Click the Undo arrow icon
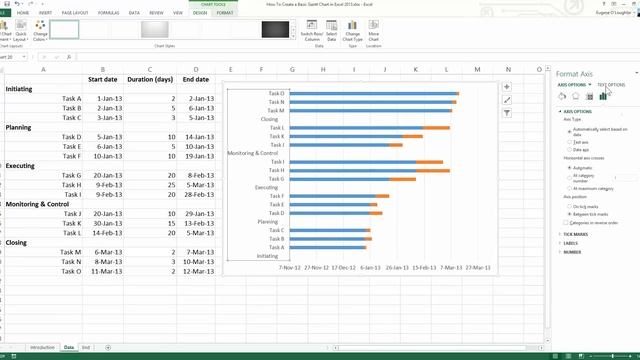Screen dimensions: 640x360 click(x=17, y=4)
